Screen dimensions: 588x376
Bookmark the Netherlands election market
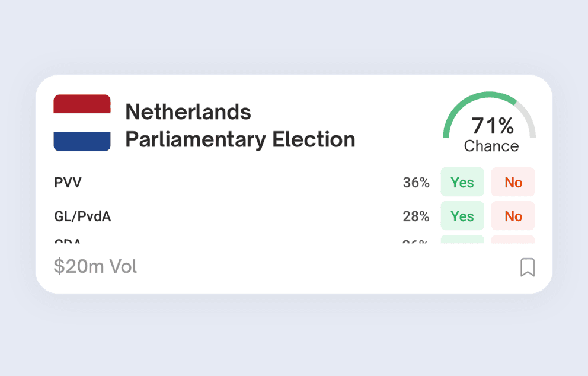(x=527, y=267)
